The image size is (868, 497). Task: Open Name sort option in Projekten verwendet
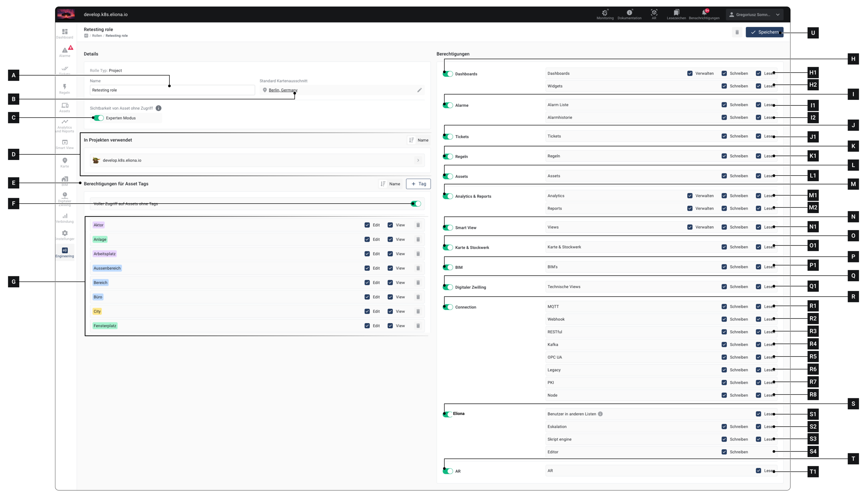click(x=419, y=140)
